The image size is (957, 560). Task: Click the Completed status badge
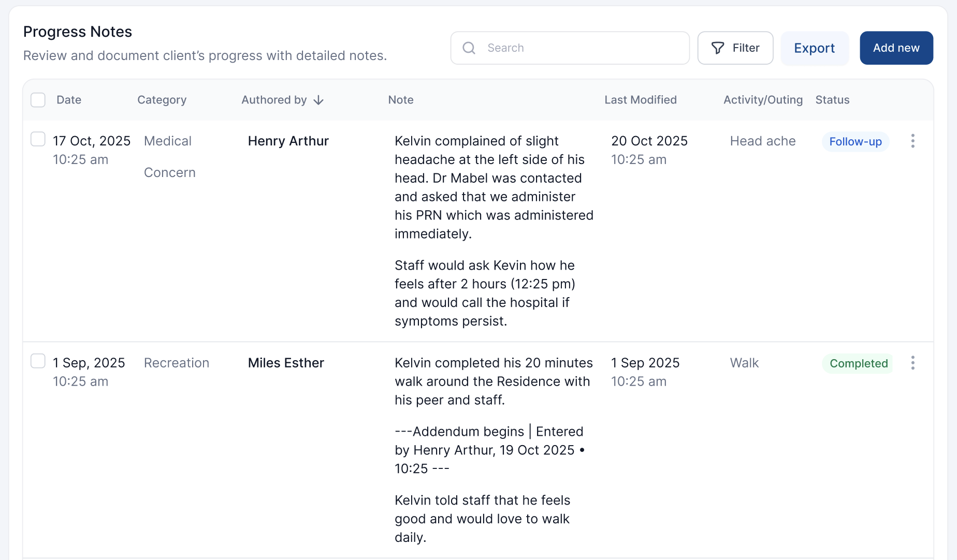coord(858,363)
